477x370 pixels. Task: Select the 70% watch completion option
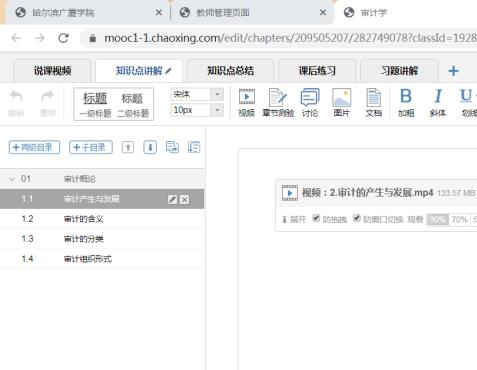pos(459,220)
